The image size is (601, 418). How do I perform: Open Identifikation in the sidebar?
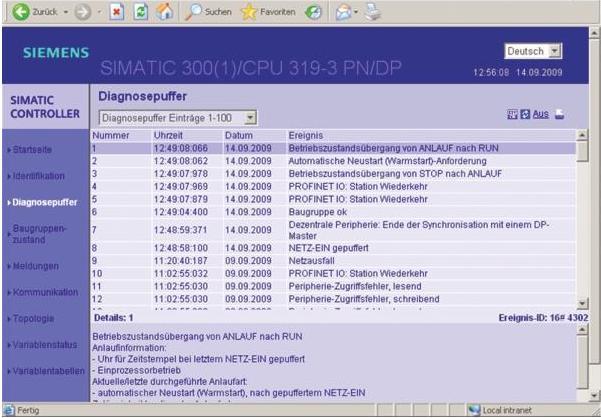point(38,176)
